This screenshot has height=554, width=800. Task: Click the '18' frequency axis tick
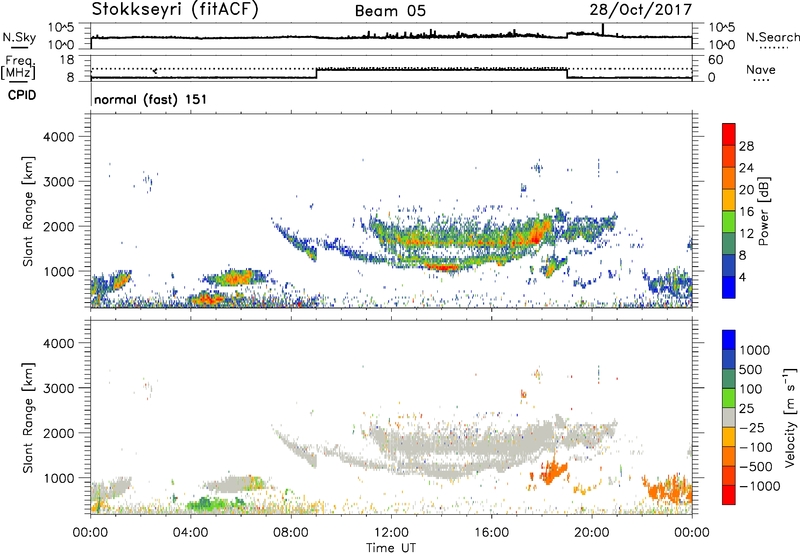point(66,60)
